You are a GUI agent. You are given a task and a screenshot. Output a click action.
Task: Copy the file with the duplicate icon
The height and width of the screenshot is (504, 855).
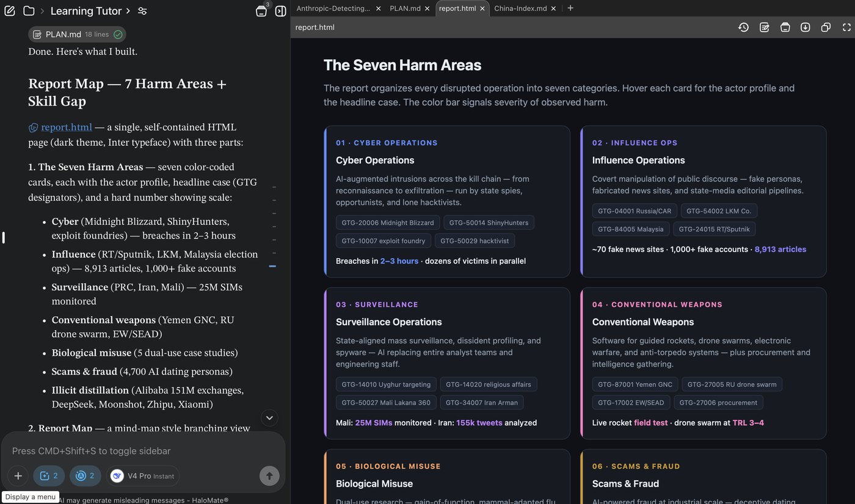[826, 27]
